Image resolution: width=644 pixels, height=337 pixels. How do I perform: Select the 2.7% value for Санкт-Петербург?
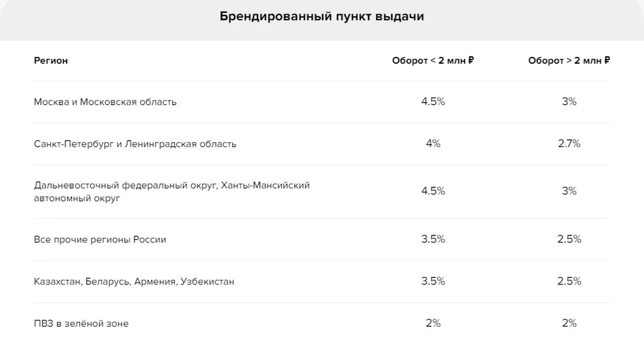point(569,143)
